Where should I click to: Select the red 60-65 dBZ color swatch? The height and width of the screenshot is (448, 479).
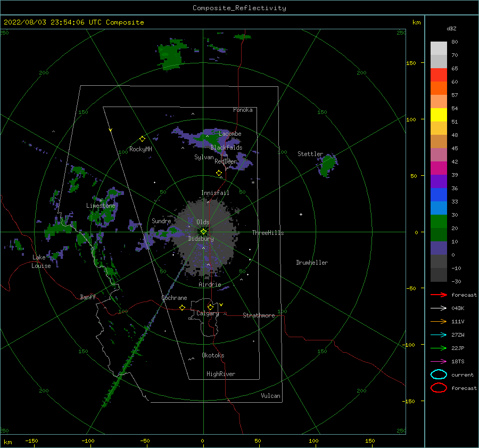tap(439, 75)
